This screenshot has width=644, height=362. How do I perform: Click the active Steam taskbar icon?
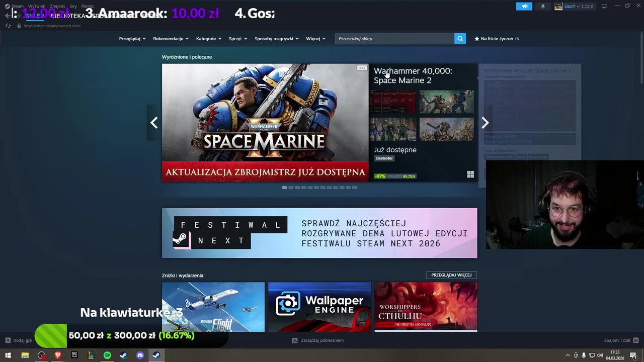point(156,355)
